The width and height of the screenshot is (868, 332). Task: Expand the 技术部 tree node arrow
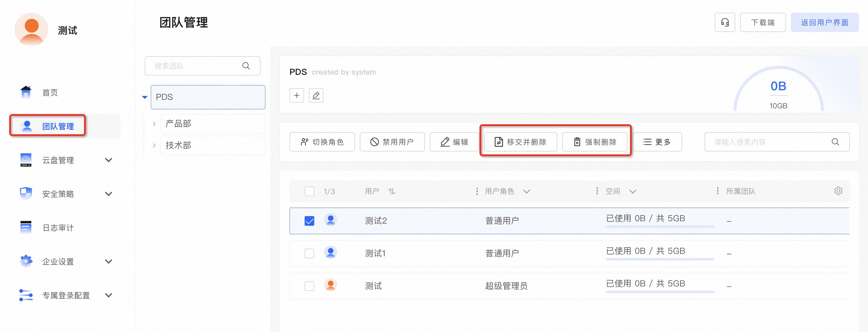tap(154, 145)
